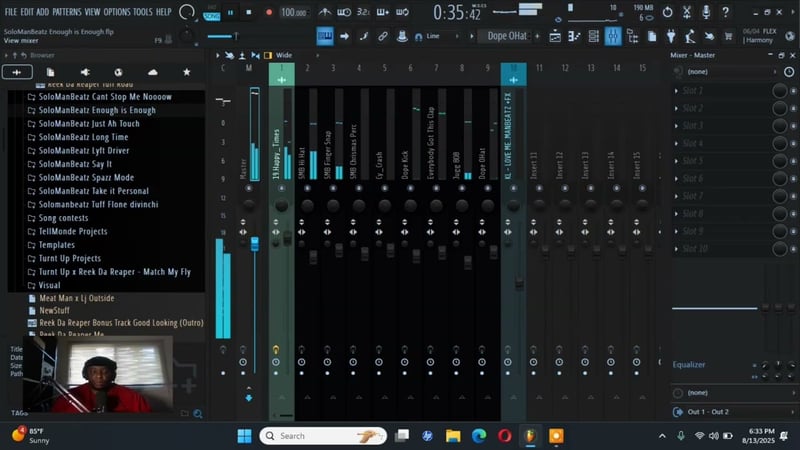This screenshot has height=450, width=800.
Task: Open the Plugin picker plug icon
Action: point(671,36)
